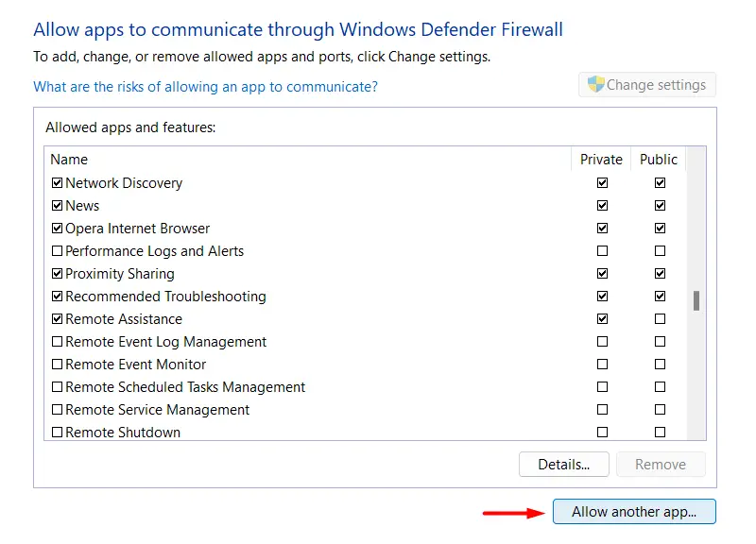Click the apps list scrollbar thumb

(x=696, y=300)
